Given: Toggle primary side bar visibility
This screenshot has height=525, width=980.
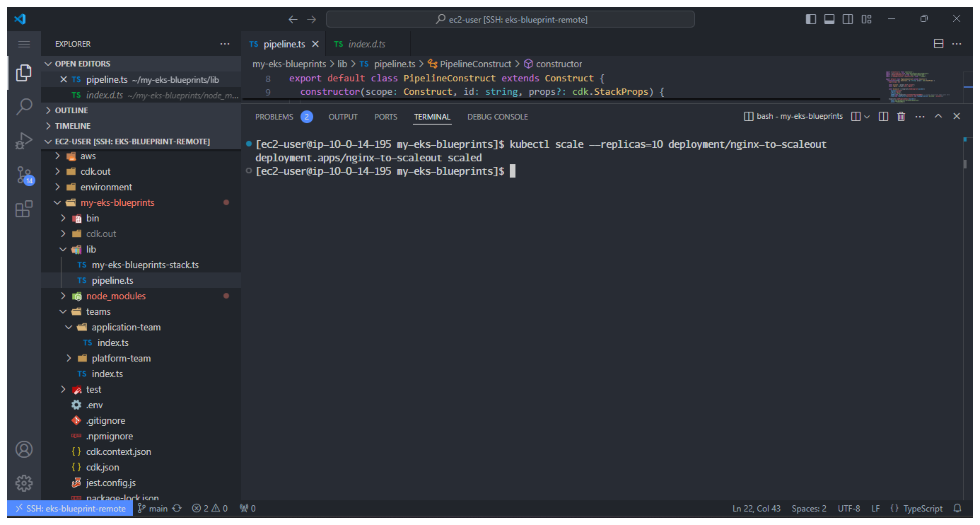Looking at the screenshot, I should coord(811,19).
